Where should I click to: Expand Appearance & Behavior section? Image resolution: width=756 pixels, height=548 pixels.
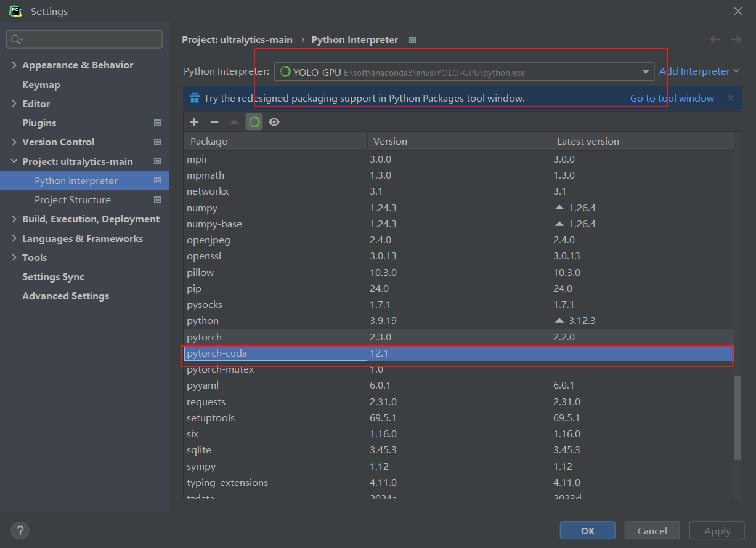click(x=14, y=65)
